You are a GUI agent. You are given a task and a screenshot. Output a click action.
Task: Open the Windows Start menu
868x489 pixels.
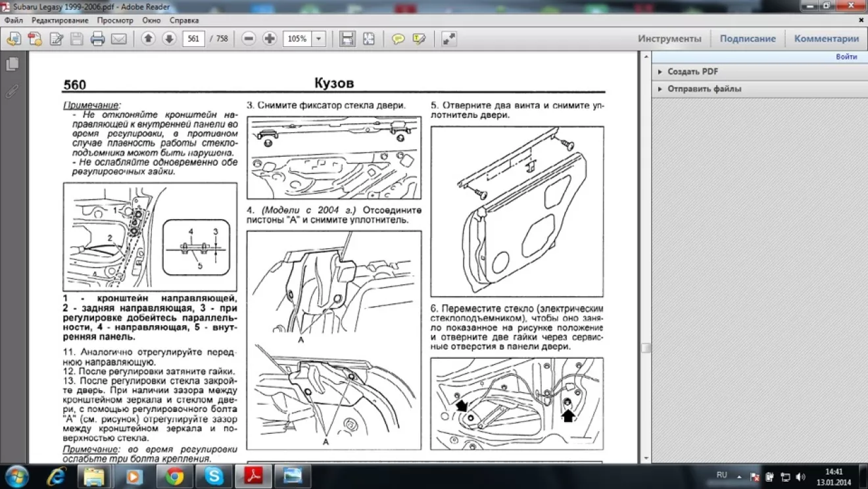pos(16,476)
